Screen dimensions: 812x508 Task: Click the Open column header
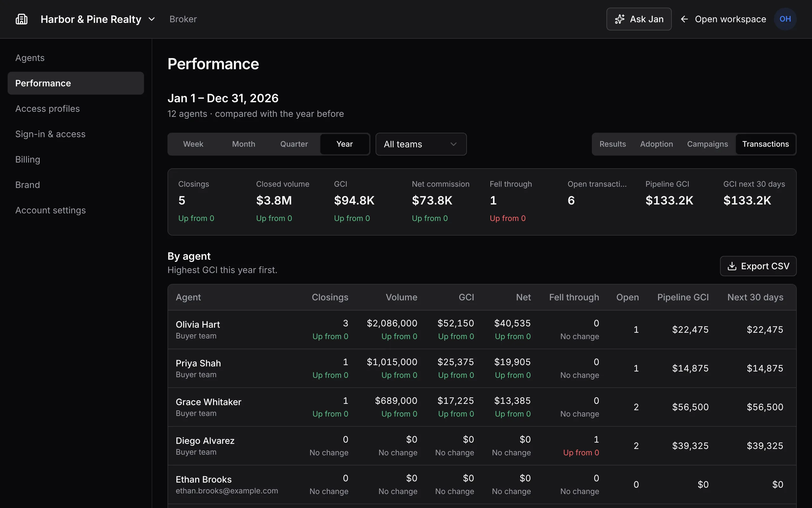[627, 297]
